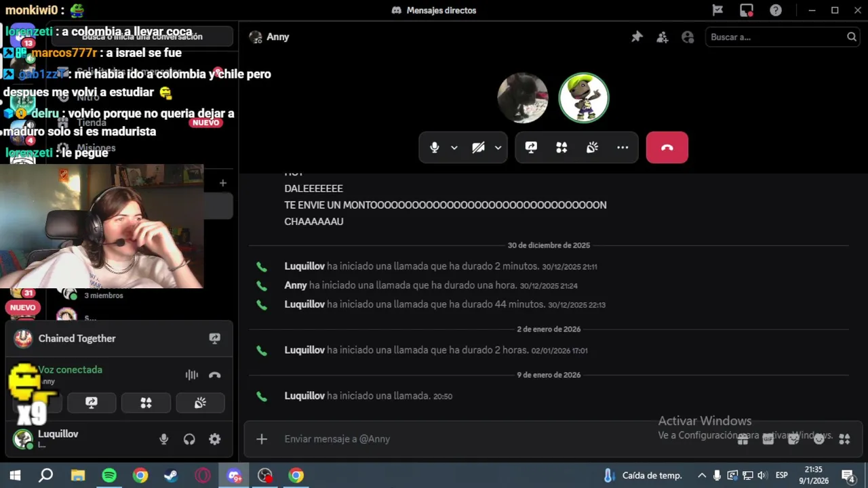Open Windows taskbar search
Viewport: 868px width, 488px height.
pyautogui.click(x=45, y=475)
